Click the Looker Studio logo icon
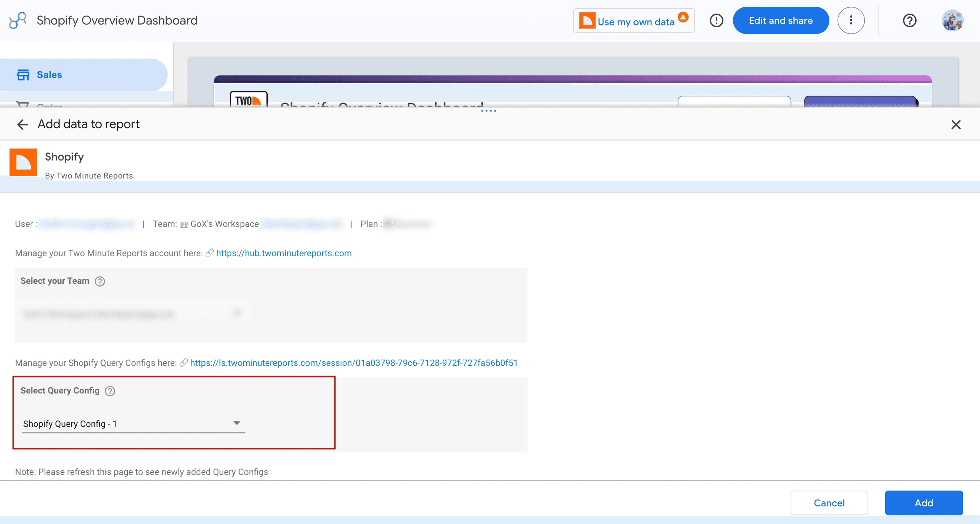This screenshot has width=980, height=524. pyautogui.click(x=18, y=21)
